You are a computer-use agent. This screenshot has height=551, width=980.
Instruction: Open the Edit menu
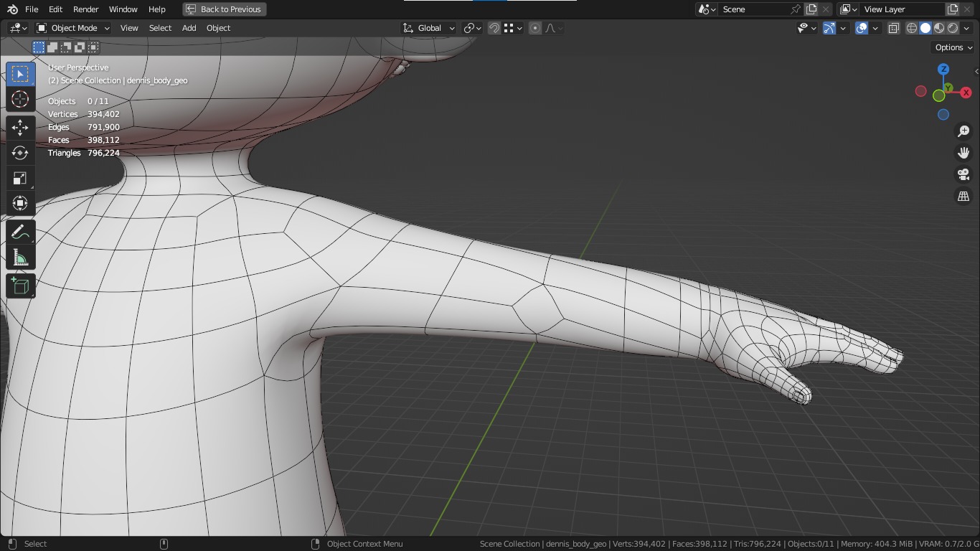click(55, 9)
